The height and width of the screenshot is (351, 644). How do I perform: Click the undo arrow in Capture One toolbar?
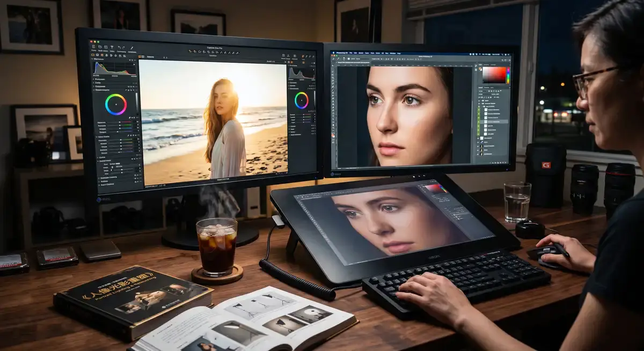pos(119,47)
